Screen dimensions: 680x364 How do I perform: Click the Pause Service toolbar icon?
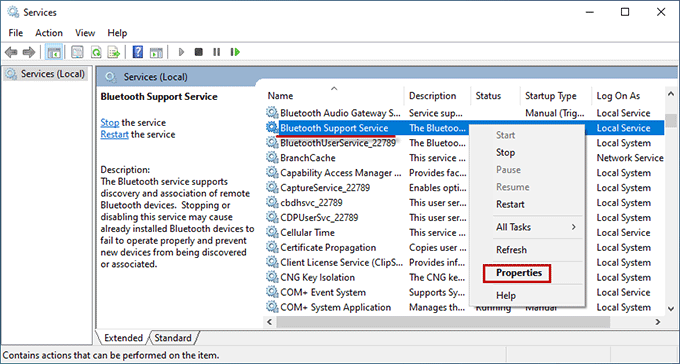pos(217,52)
